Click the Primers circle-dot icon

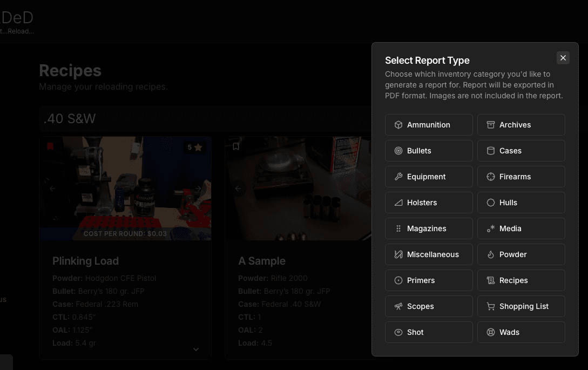tap(398, 280)
